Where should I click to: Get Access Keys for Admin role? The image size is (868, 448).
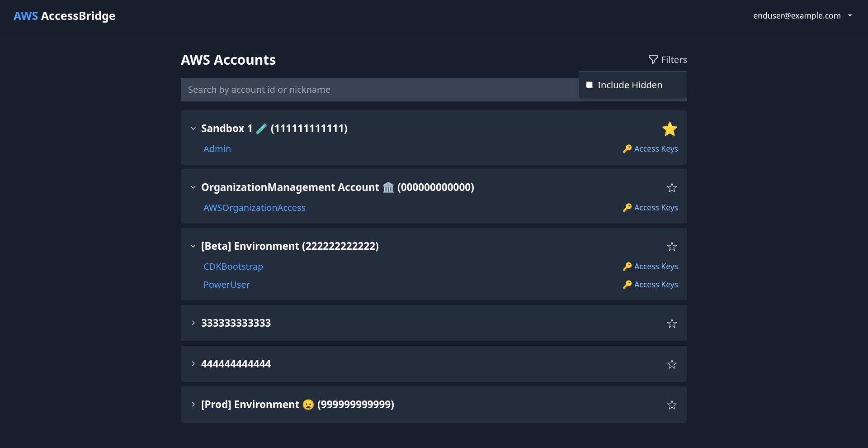pos(650,149)
